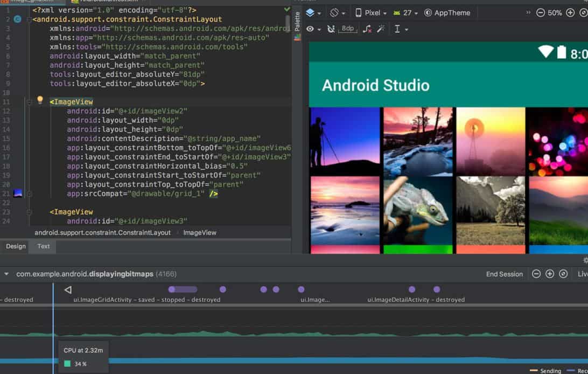Viewport: 588px width, 374px height.
Task: Click the blue class gutter icon on line 2
Action: click(17, 19)
